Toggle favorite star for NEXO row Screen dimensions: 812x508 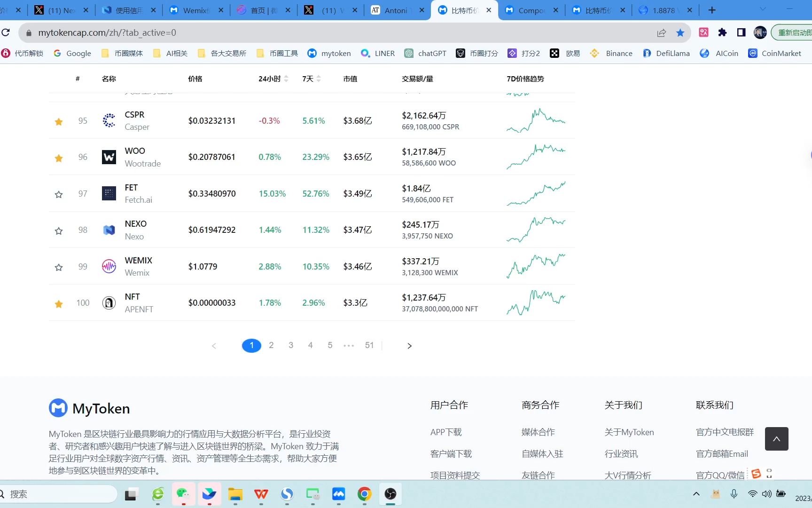59,231
